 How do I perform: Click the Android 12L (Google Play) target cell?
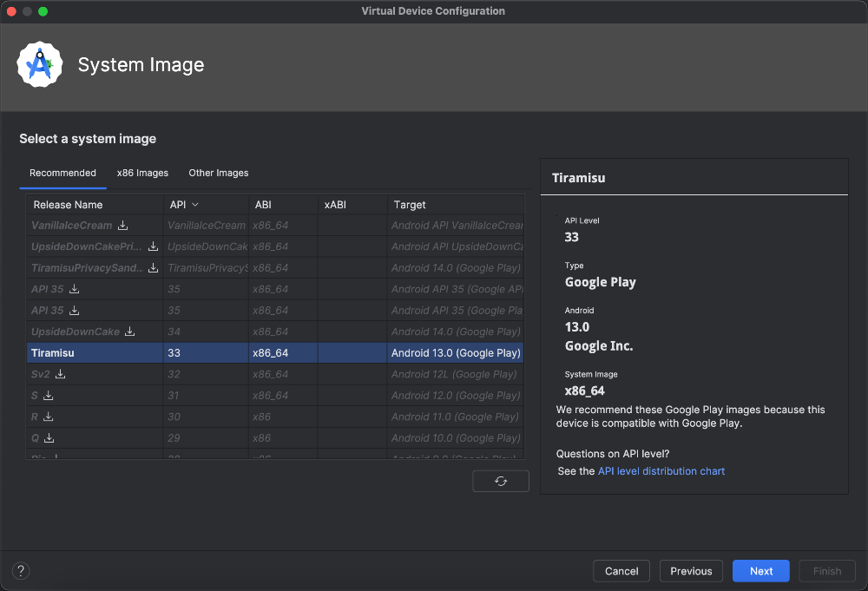point(456,374)
